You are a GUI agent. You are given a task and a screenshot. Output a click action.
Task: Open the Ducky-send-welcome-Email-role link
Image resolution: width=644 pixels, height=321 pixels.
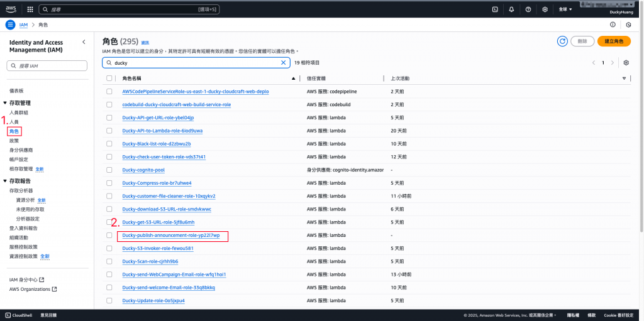(169, 287)
